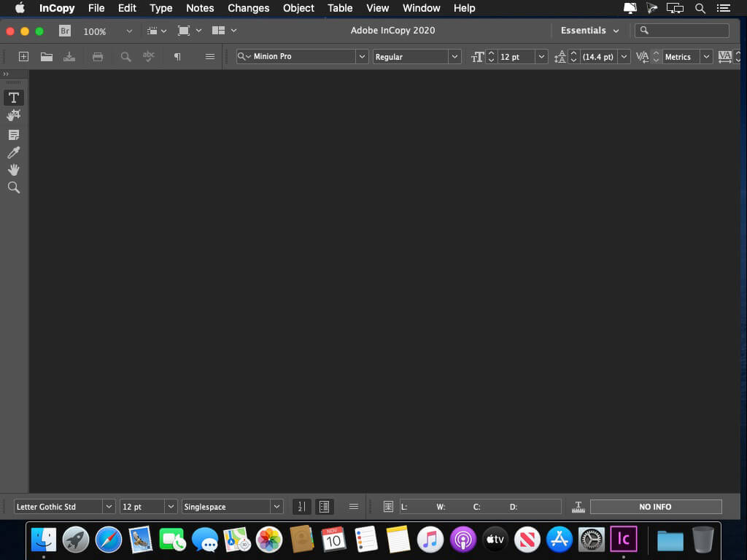Click the Print icon in toolbar
Screen dimensions: 747x560
click(x=98, y=57)
